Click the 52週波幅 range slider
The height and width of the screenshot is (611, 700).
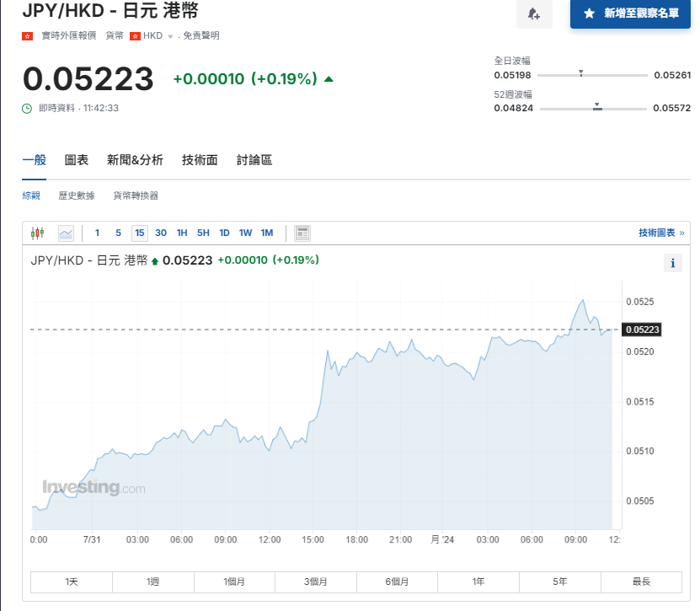pyautogui.click(x=593, y=109)
